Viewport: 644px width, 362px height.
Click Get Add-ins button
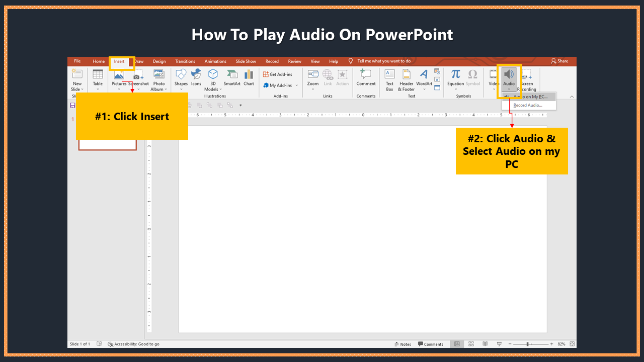coord(277,74)
